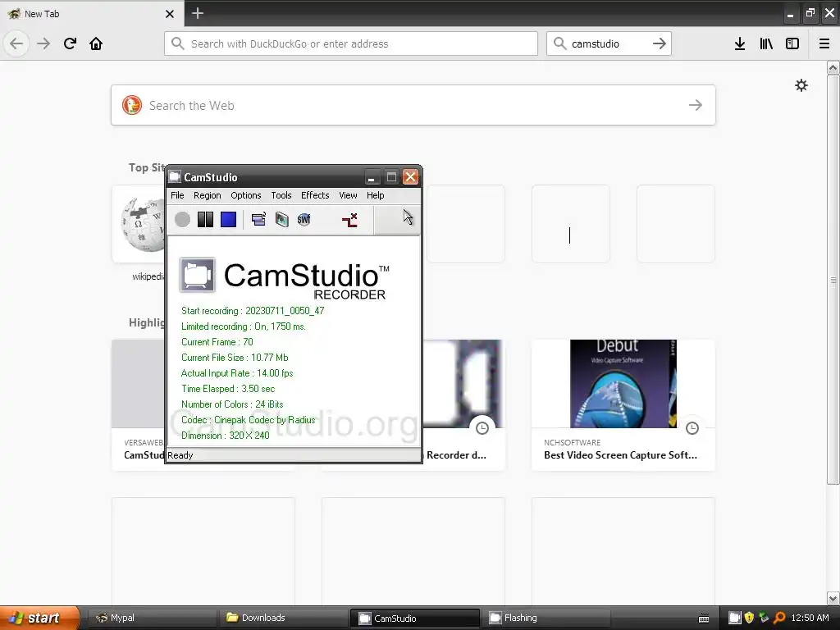
Task: Click the browser Home icon
Action: pos(96,43)
